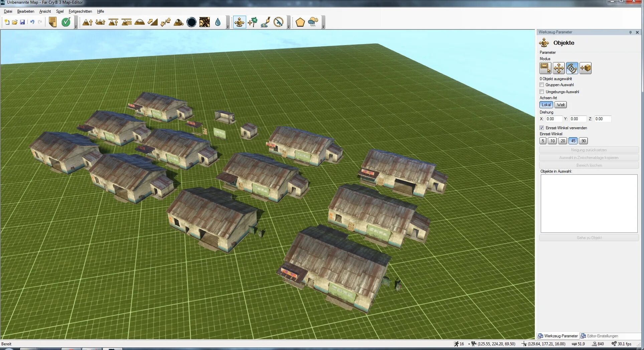
Task: Expand the file toolbar overflow arrow
Action: tap(76, 26)
